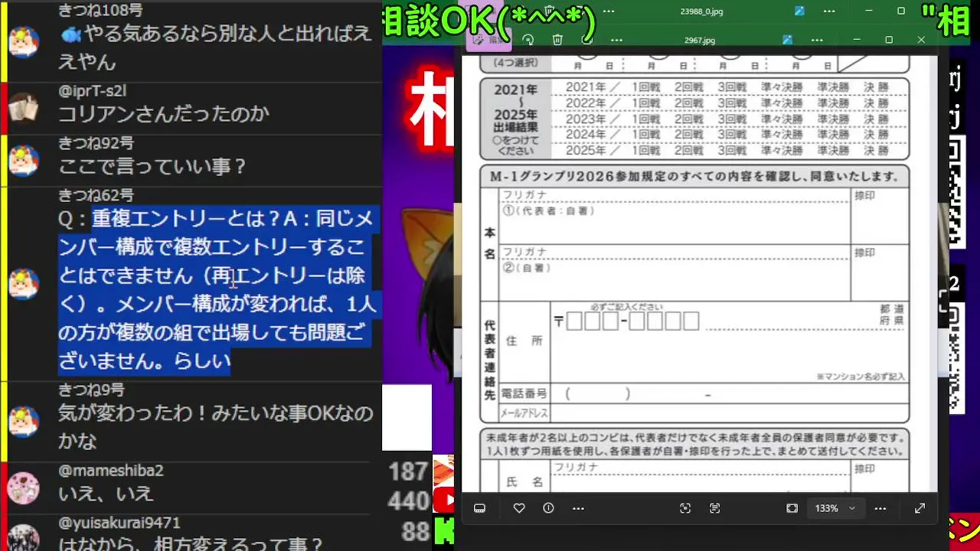The height and width of the screenshot is (551, 980).
Task: Click the username きつね92号 in chat
Action: 96,143
